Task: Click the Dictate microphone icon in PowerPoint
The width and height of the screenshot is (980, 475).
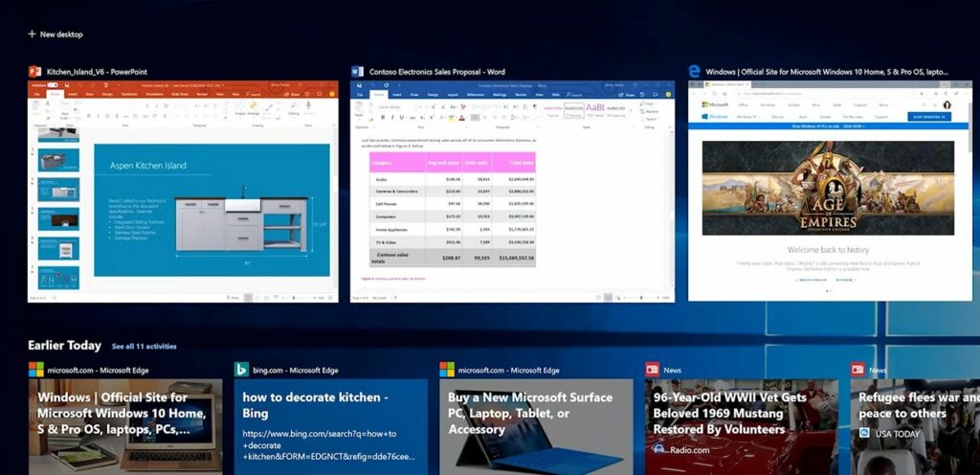Action: point(308,107)
